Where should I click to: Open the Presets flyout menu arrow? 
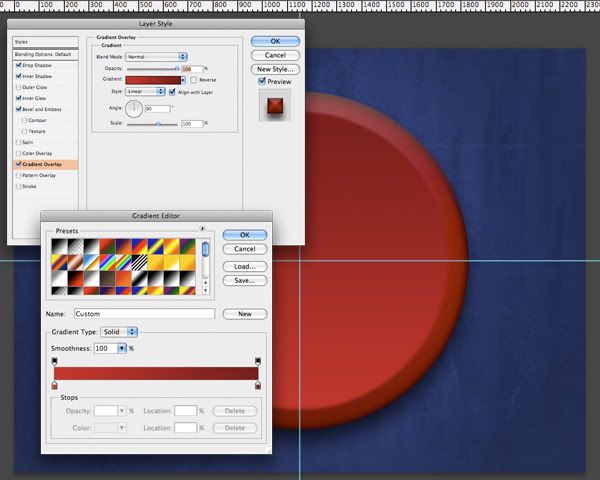(x=202, y=228)
